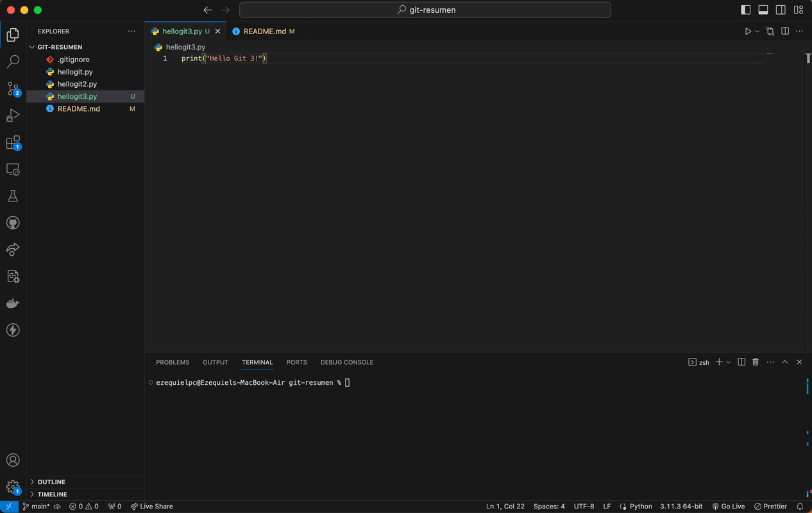
Task: Click Live Share in status bar
Action: [x=151, y=506]
